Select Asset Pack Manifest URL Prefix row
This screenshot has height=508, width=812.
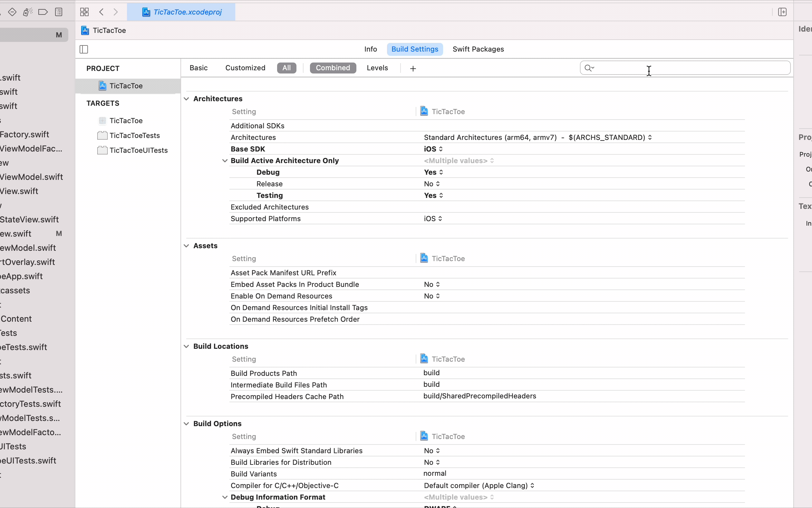487,273
